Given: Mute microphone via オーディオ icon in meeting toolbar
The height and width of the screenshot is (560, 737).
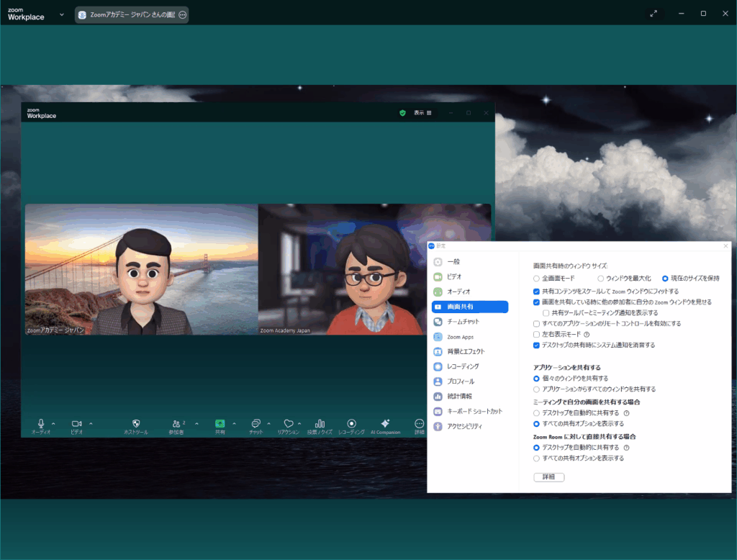Looking at the screenshot, I should 41,424.
